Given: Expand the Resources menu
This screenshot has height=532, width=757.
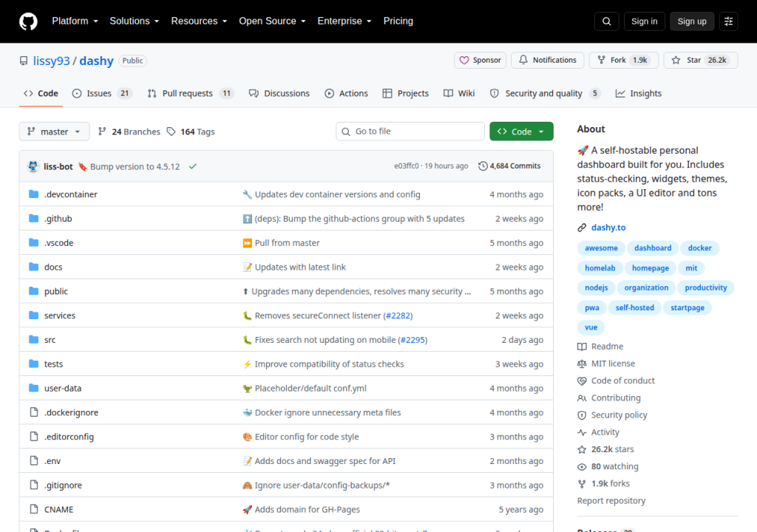Looking at the screenshot, I should (x=199, y=21).
